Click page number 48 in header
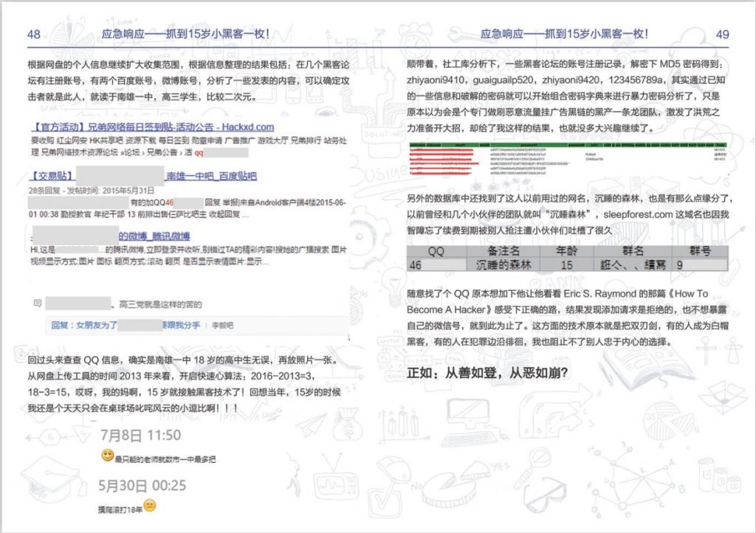 point(33,34)
